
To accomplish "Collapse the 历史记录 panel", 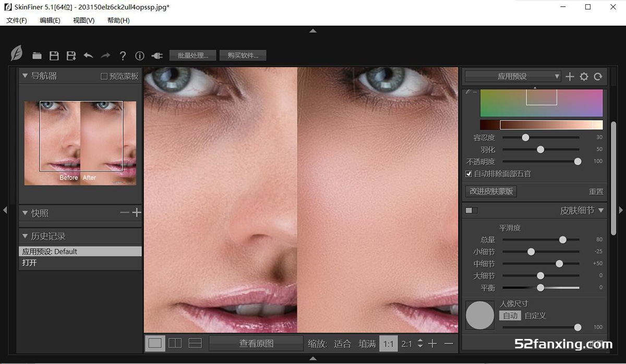I will coord(25,236).
